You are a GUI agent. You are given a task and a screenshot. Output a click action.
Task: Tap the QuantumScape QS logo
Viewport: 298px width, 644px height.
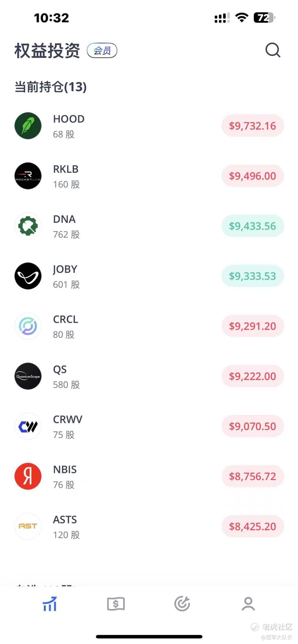(28, 376)
